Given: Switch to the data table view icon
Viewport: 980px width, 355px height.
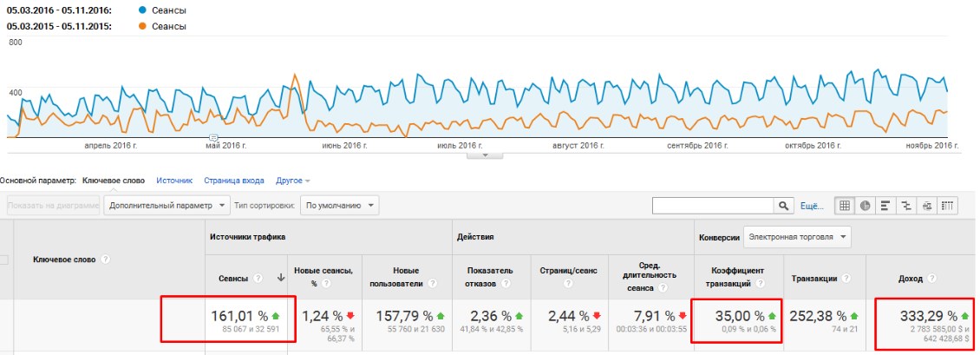Looking at the screenshot, I should point(845,206).
